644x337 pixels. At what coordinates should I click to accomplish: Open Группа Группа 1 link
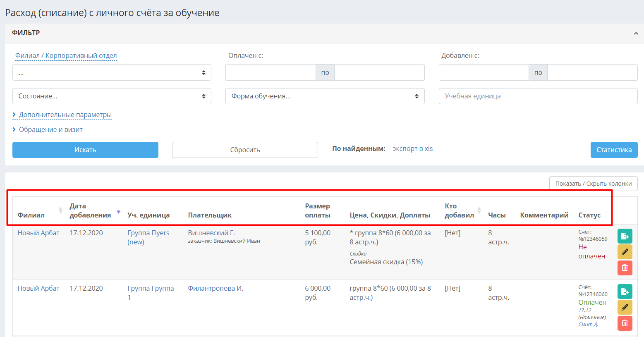click(151, 293)
